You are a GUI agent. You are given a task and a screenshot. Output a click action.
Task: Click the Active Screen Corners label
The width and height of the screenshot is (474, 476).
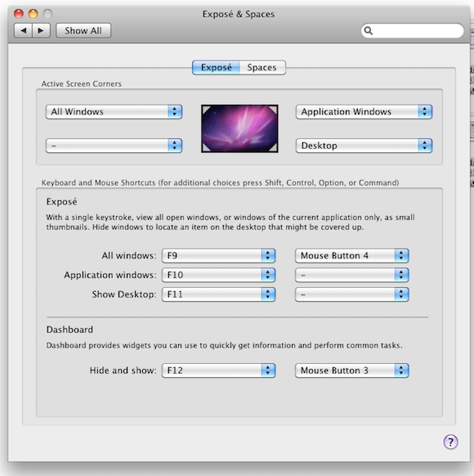point(81,83)
